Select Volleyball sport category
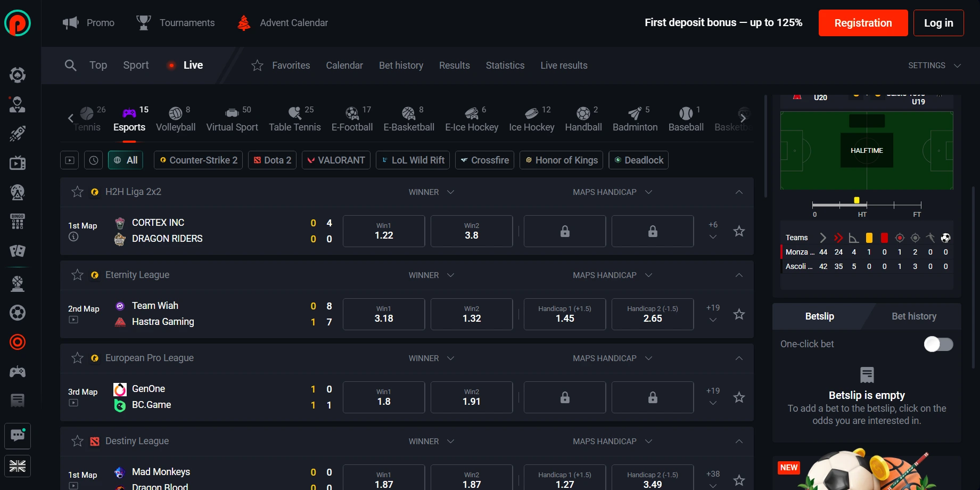Screen dimensions: 980x490 (176, 119)
